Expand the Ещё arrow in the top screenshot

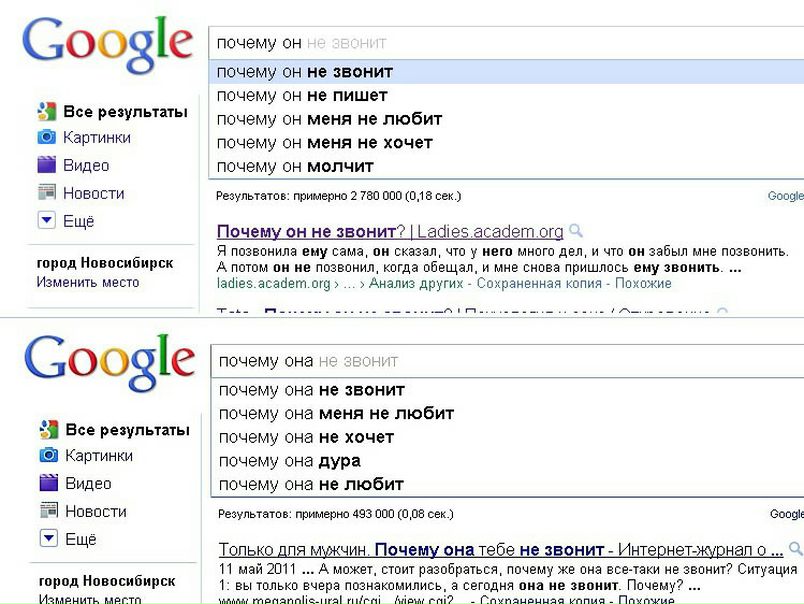[x=46, y=221]
